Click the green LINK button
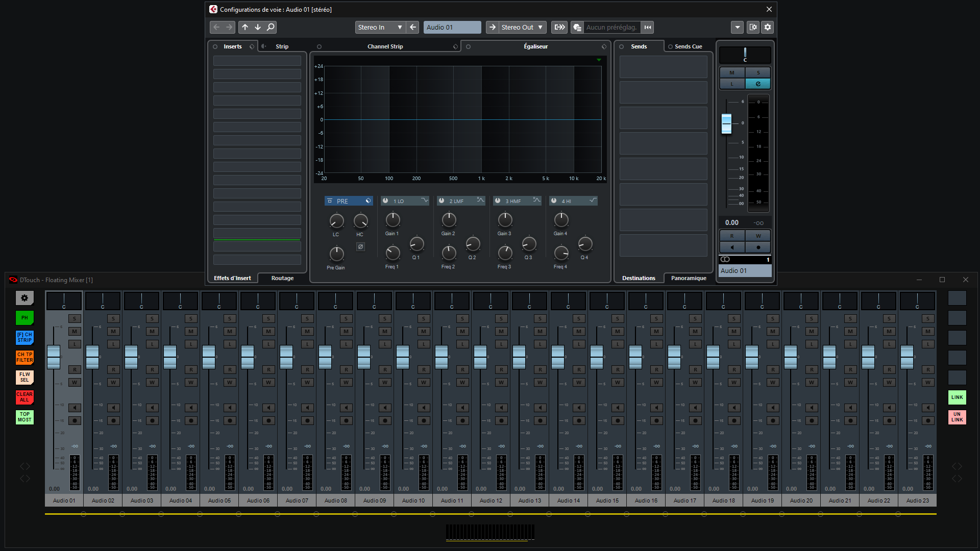This screenshot has width=980, height=551. [x=957, y=397]
